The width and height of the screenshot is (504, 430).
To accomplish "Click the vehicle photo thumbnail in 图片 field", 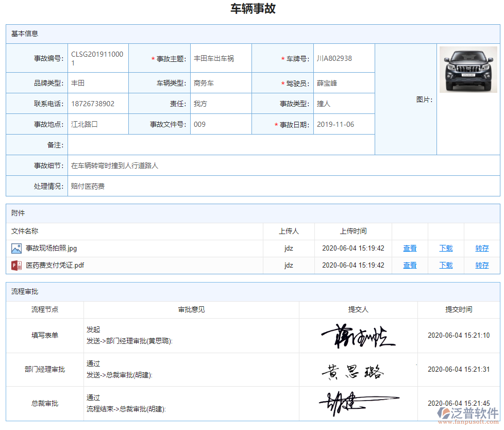I will click(468, 70).
